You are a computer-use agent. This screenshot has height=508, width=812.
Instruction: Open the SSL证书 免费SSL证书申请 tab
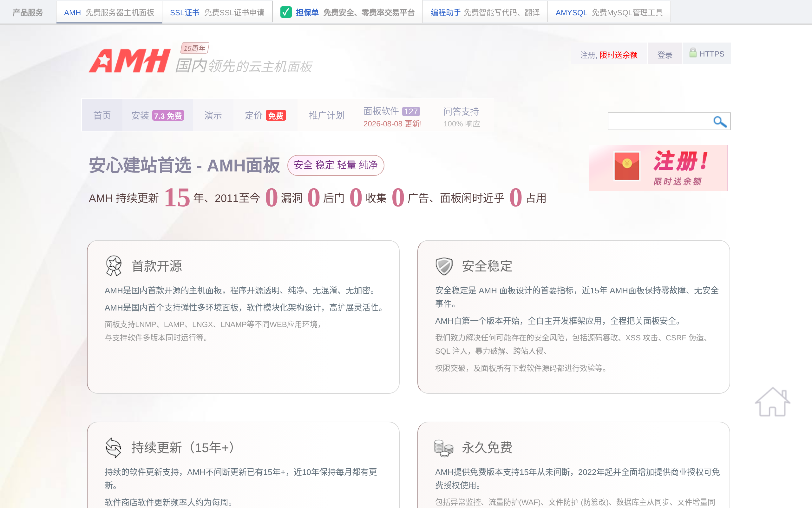[217, 12]
